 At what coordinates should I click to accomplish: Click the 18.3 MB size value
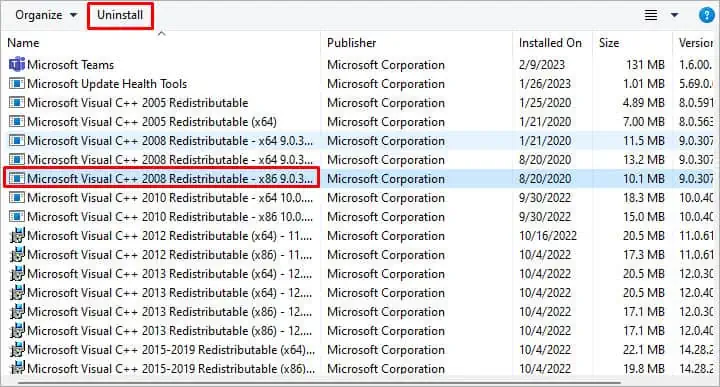click(644, 197)
